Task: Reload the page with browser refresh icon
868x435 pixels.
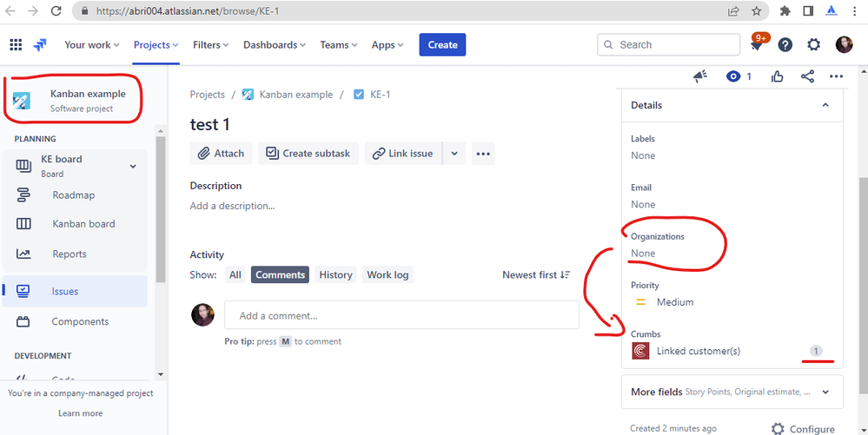Action: [x=56, y=11]
